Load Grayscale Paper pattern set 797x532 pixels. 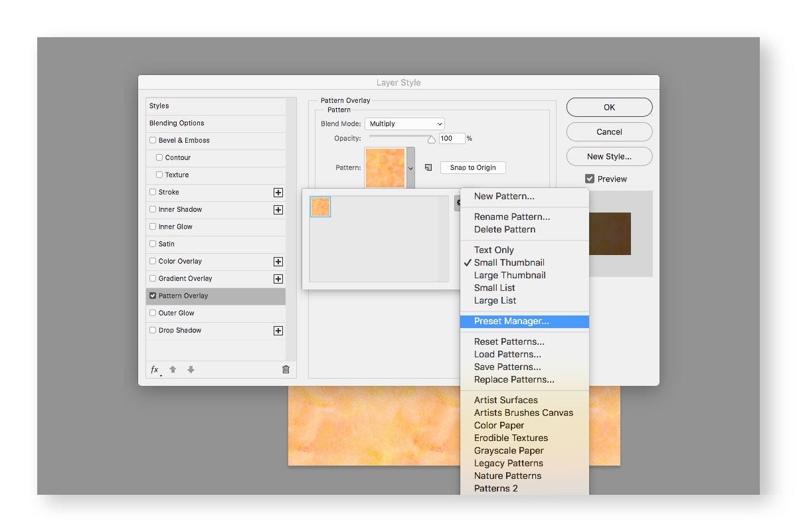[x=525, y=450]
